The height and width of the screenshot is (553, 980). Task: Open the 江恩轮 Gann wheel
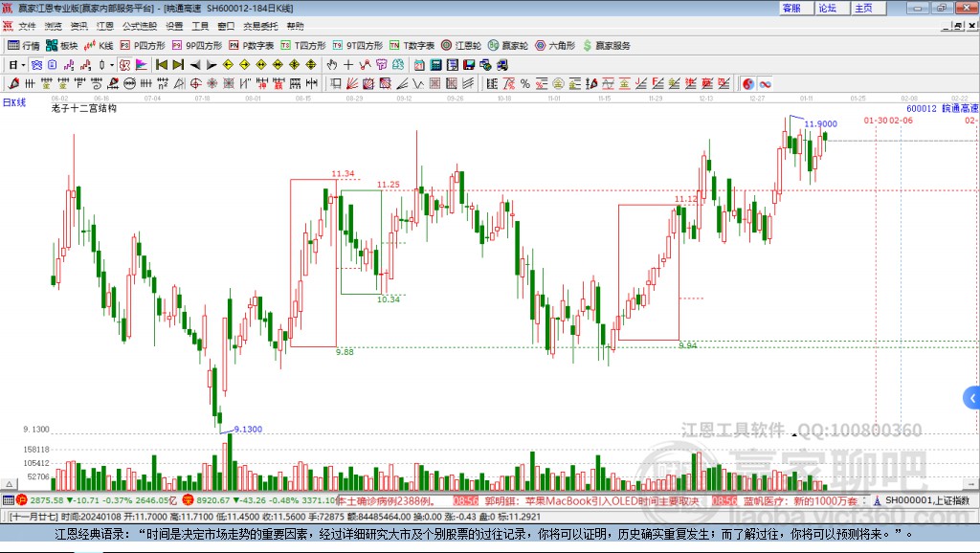(461, 46)
